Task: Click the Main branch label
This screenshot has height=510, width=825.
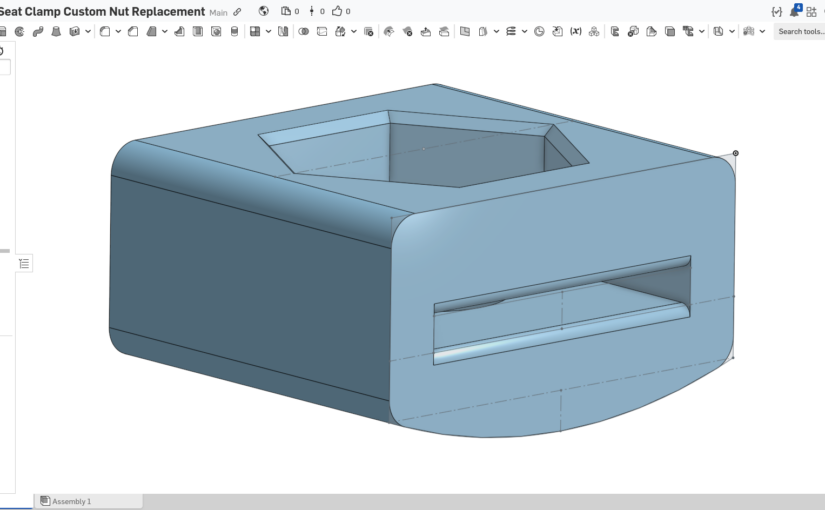Action: (218, 12)
